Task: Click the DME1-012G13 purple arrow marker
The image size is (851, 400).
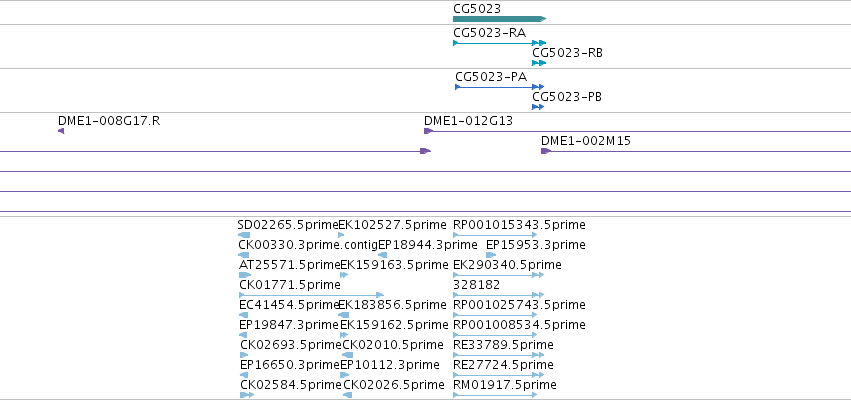Action: click(x=428, y=131)
